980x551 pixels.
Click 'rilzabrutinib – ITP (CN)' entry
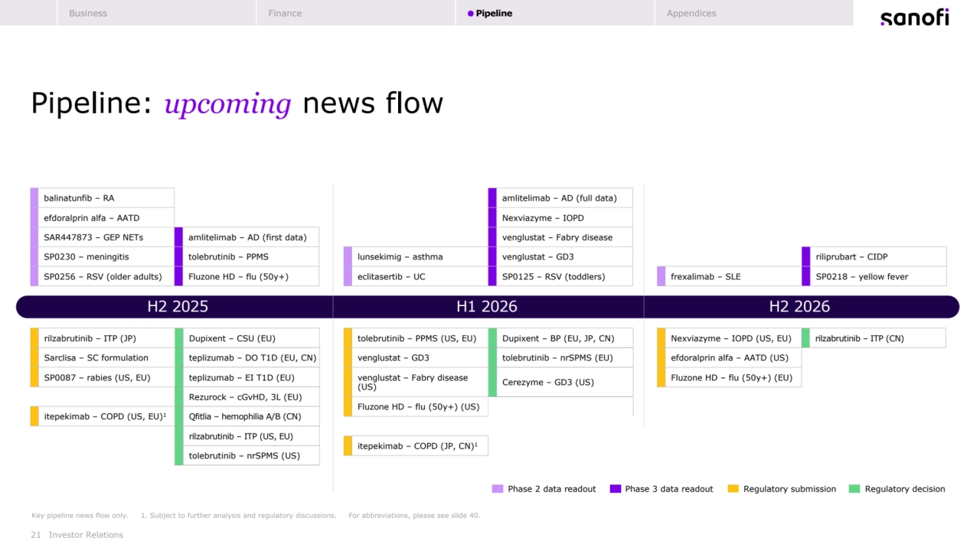click(874, 338)
